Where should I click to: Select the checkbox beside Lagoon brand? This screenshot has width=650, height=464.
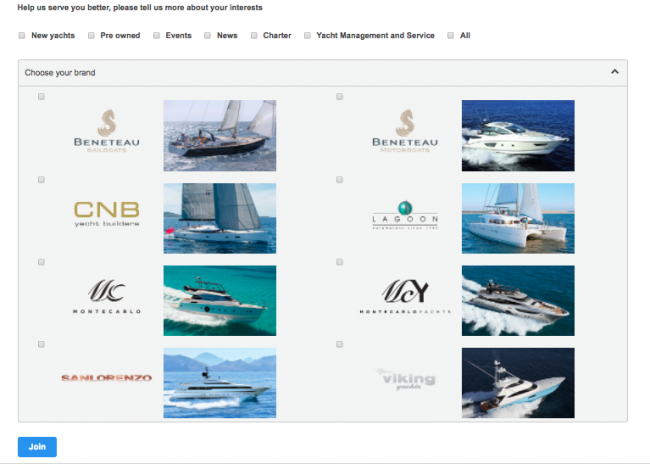(x=340, y=180)
